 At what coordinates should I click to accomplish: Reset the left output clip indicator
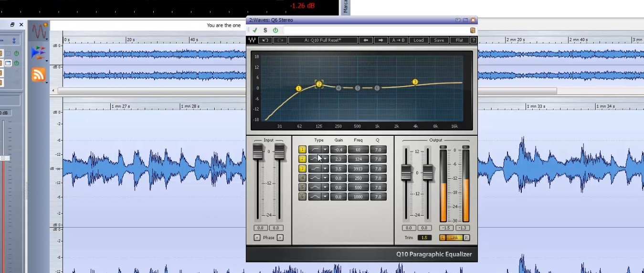[443, 147]
